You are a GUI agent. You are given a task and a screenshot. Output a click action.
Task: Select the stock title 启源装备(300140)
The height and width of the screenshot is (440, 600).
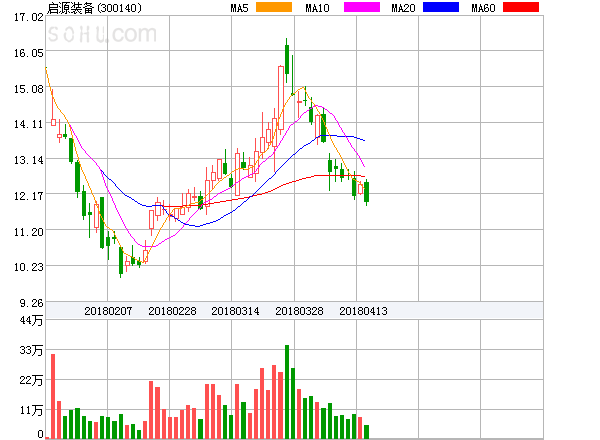click(x=94, y=8)
